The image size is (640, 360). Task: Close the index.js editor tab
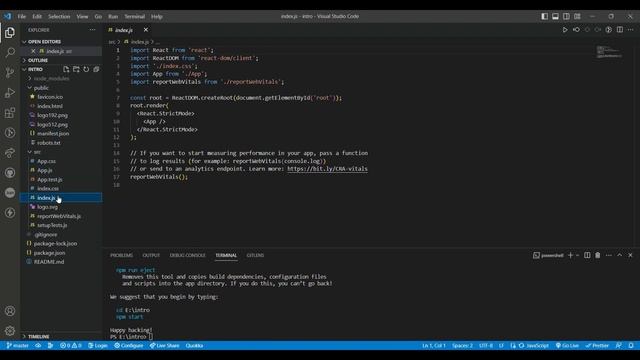pyautogui.click(x=146, y=30)
